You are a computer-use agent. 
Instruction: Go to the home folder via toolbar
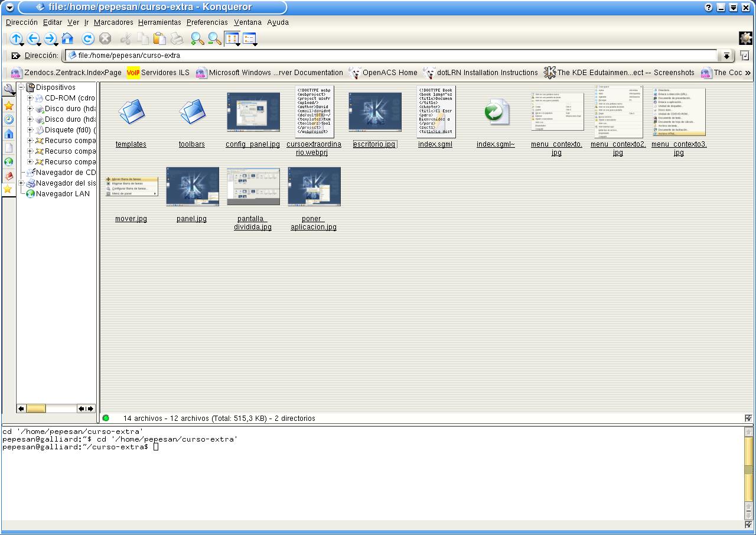point(67,39)
